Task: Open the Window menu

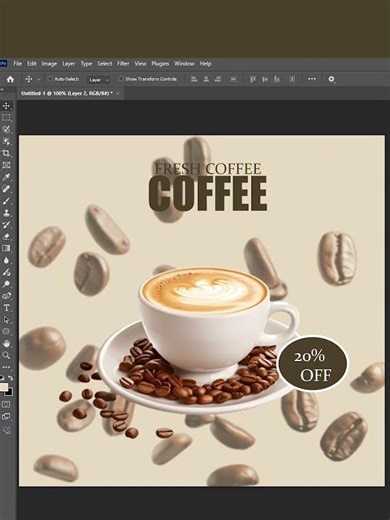Action: tap(184, 64)
